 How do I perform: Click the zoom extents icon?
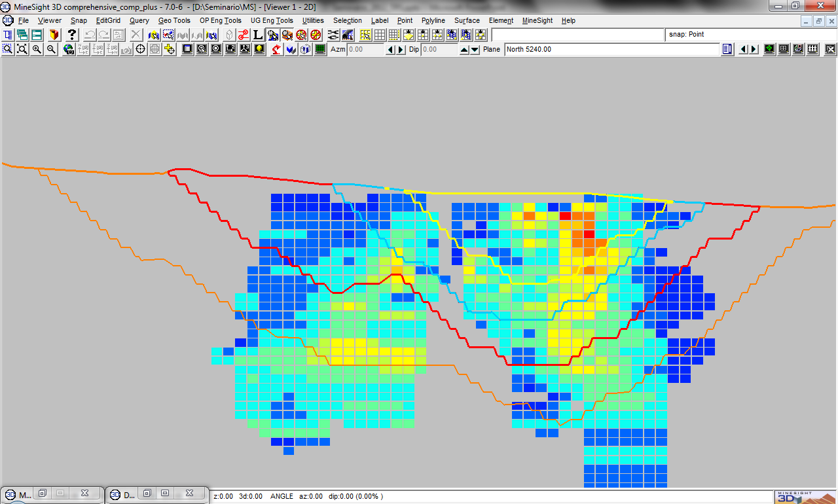[22, 49]
